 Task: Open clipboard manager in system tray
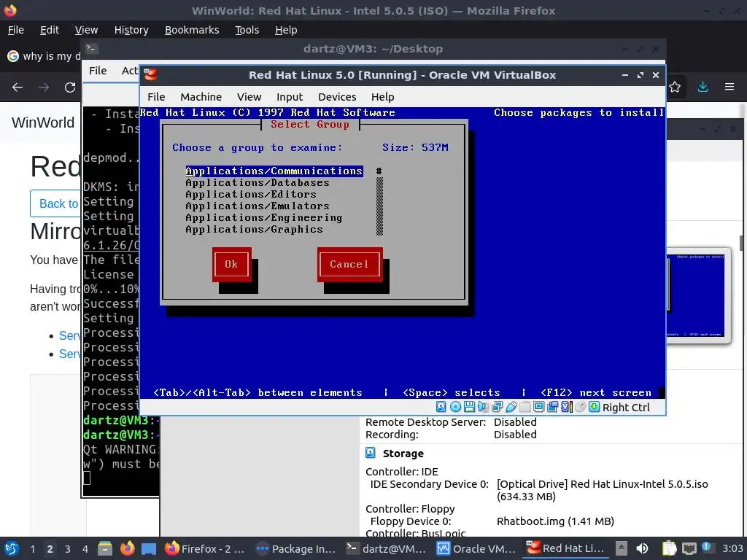(669, 548)
